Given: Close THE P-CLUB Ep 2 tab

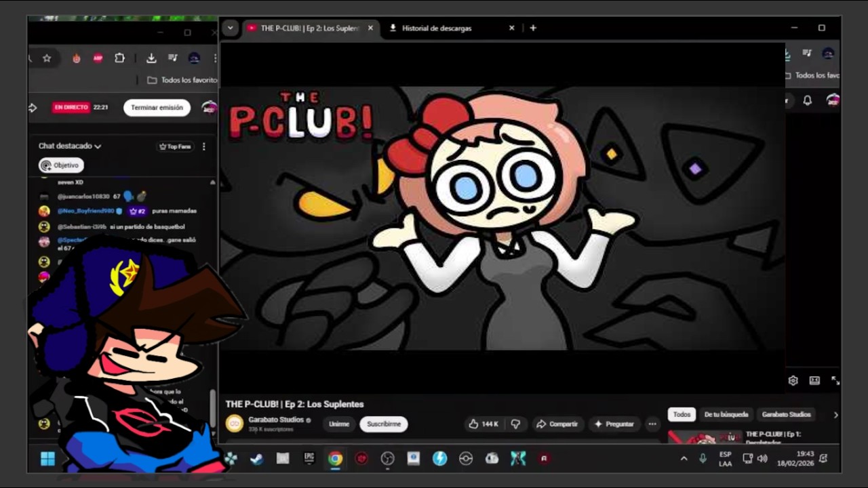Looking at the screenshot, I should [x=370, y=28].
